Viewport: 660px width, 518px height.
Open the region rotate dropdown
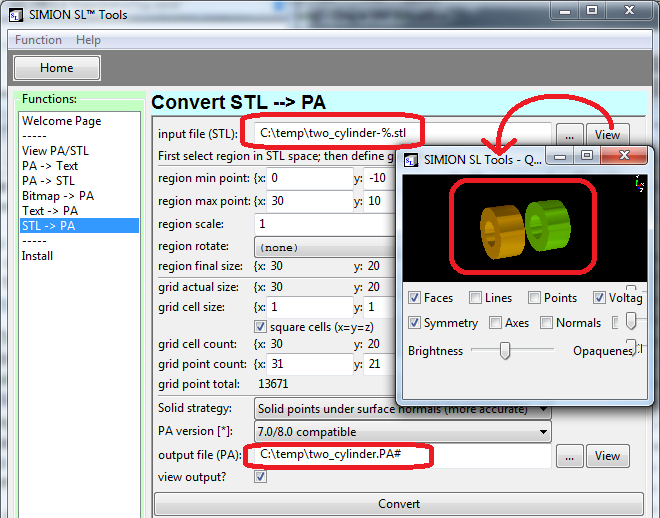point(325,247)
